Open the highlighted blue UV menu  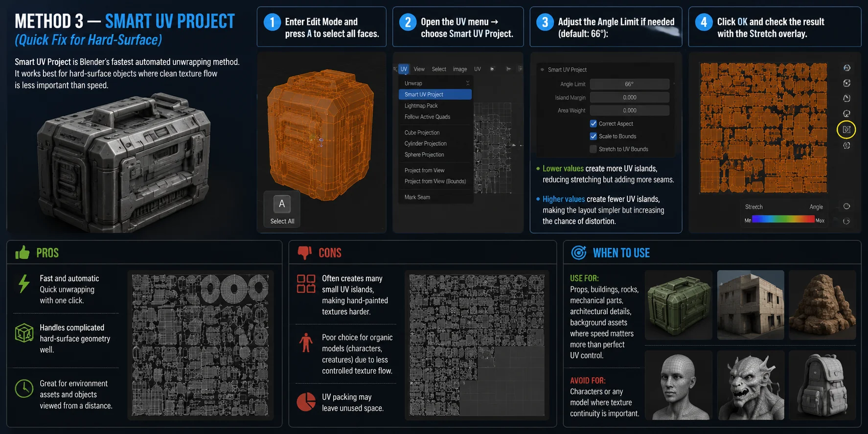tap(404, 69)
